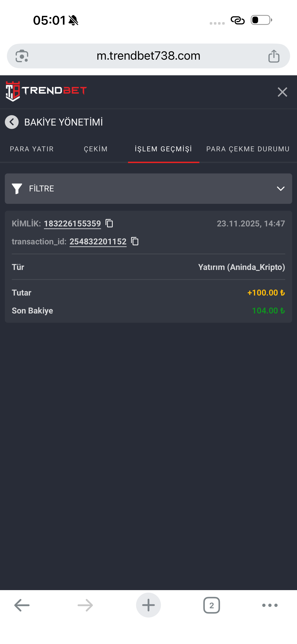Expand the FİLTRE chevron
This screenshot has width=297, height=644.
click(281, 188)
